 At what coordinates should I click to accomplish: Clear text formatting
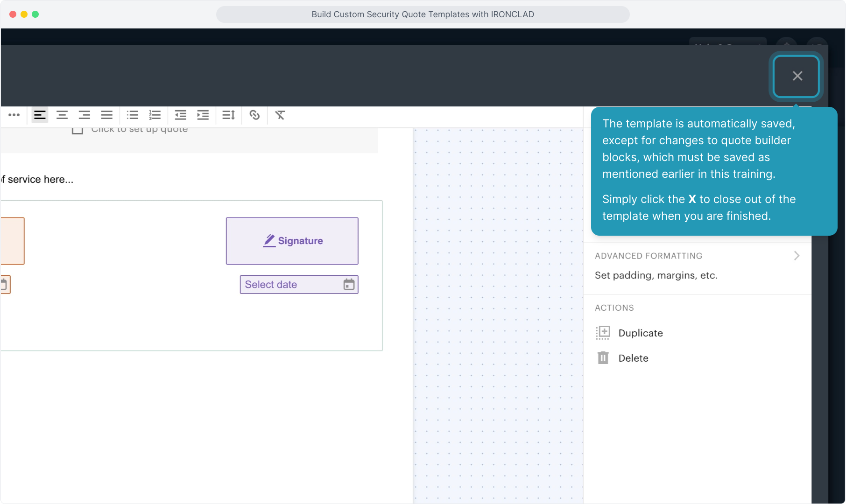click(280, 115)
